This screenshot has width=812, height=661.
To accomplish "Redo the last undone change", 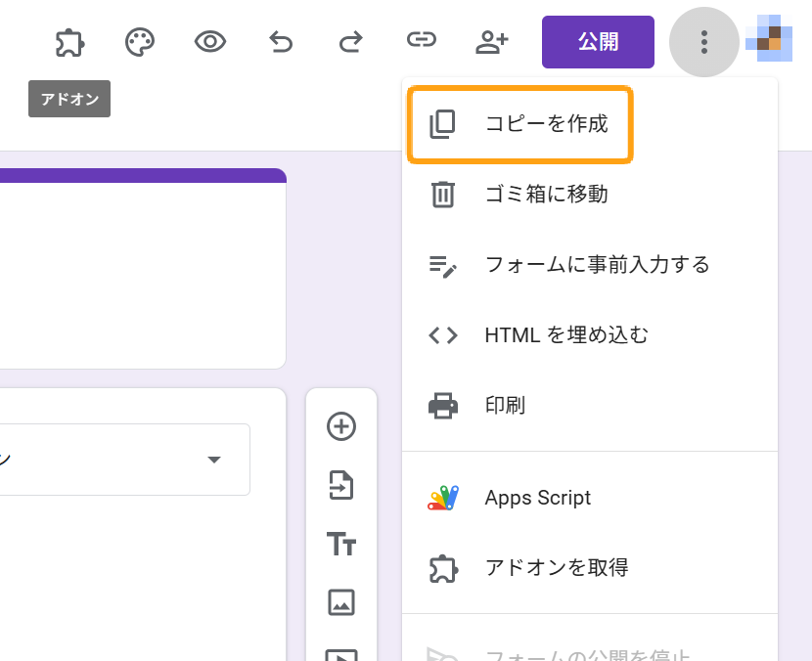I will point(350,42).
